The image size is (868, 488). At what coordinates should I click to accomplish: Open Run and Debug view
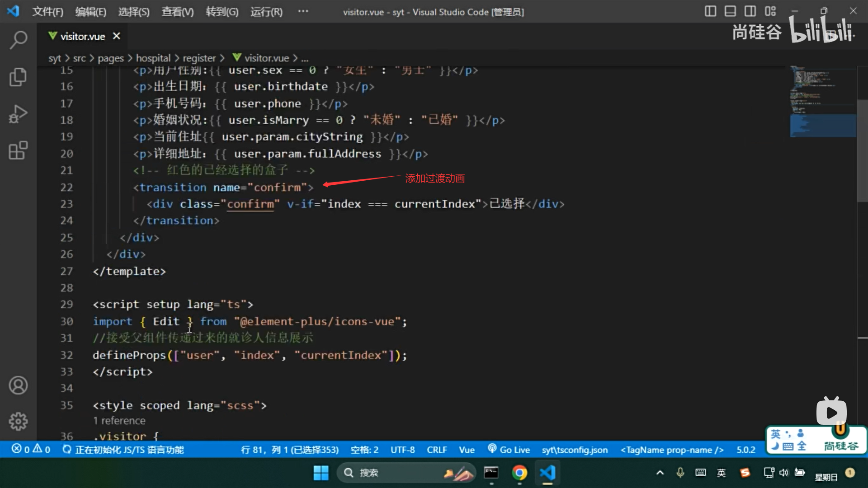(18, 114)
